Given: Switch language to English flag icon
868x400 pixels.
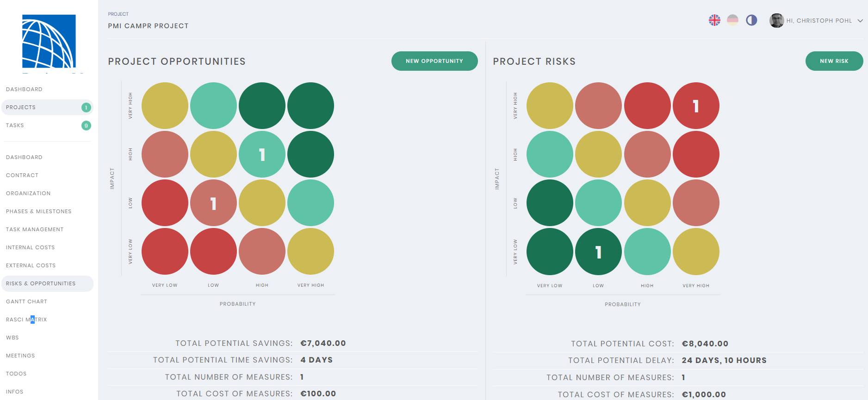Looking at the screenshot, I should (x=714, y=20).
